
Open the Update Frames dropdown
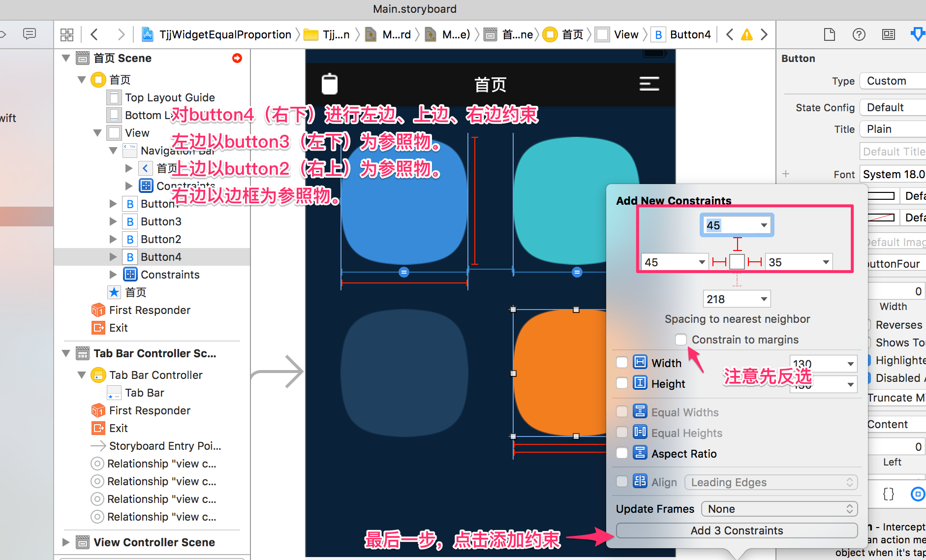click(779, 509)
